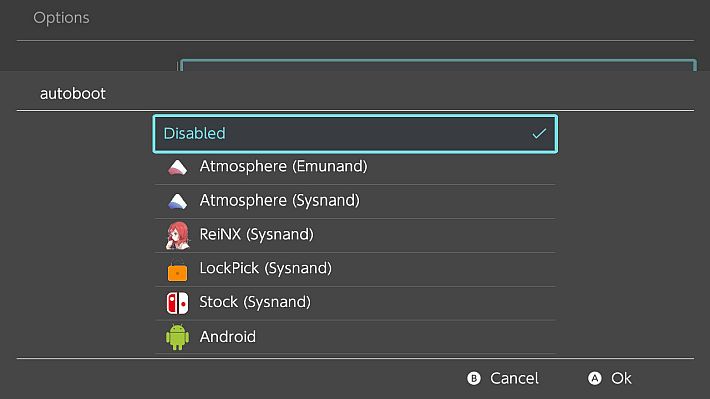Choose Atmosphere (Sysnand) from the list
The image size is (710, 399).
(355, 201)
